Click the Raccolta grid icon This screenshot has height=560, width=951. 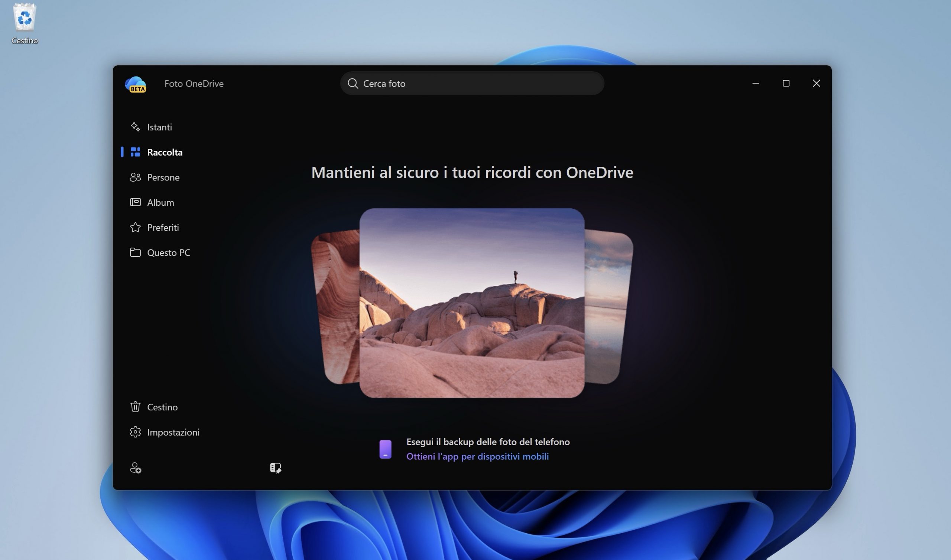click(135, 152)
